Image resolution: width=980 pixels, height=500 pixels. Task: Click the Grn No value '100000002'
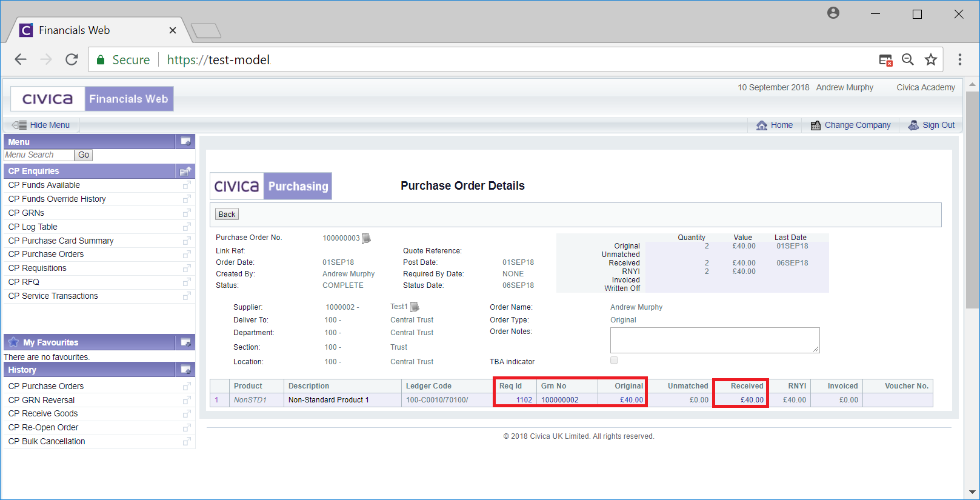560,400
